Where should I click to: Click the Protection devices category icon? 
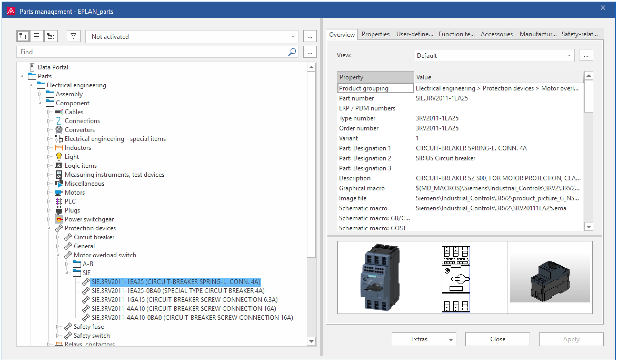[x=59, y=228]
